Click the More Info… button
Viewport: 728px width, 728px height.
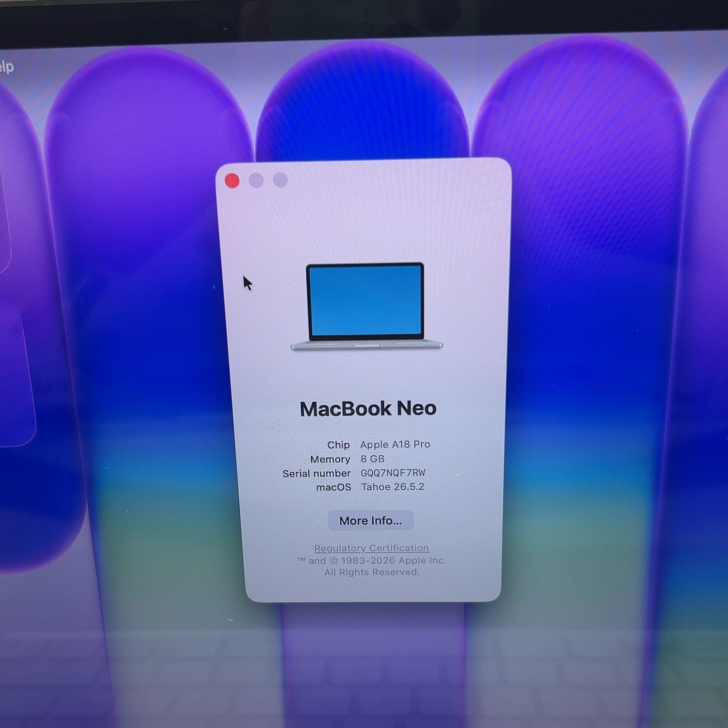tap(371, 520)
